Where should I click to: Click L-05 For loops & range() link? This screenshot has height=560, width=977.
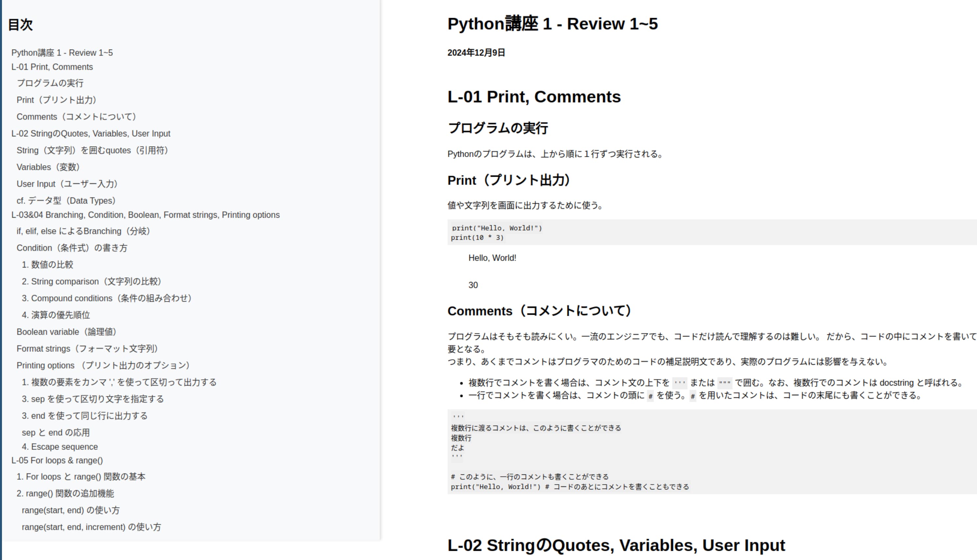click(x=57, y=460)
